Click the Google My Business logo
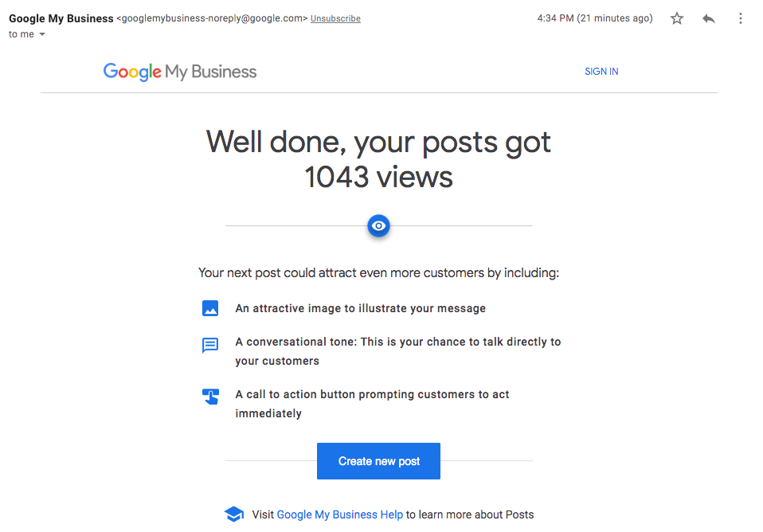Viewport: 763px width, 532px height. pyautogui.click(x=179, y=72)
